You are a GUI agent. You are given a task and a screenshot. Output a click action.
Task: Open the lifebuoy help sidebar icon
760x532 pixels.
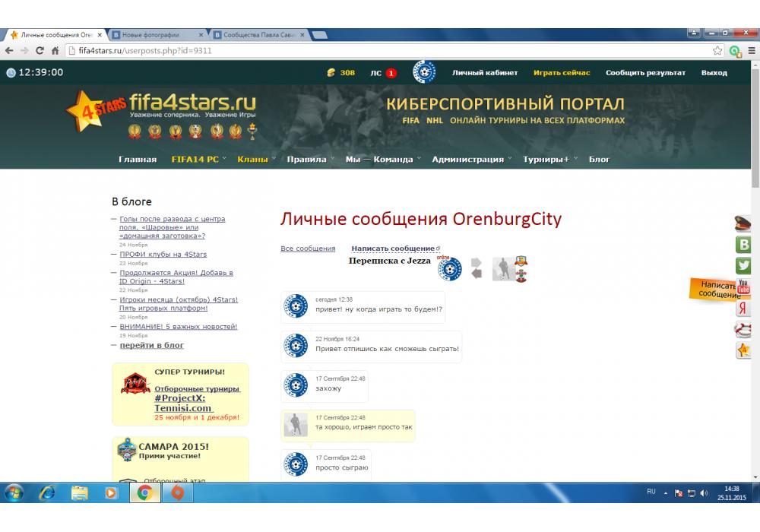pos(743,330)
